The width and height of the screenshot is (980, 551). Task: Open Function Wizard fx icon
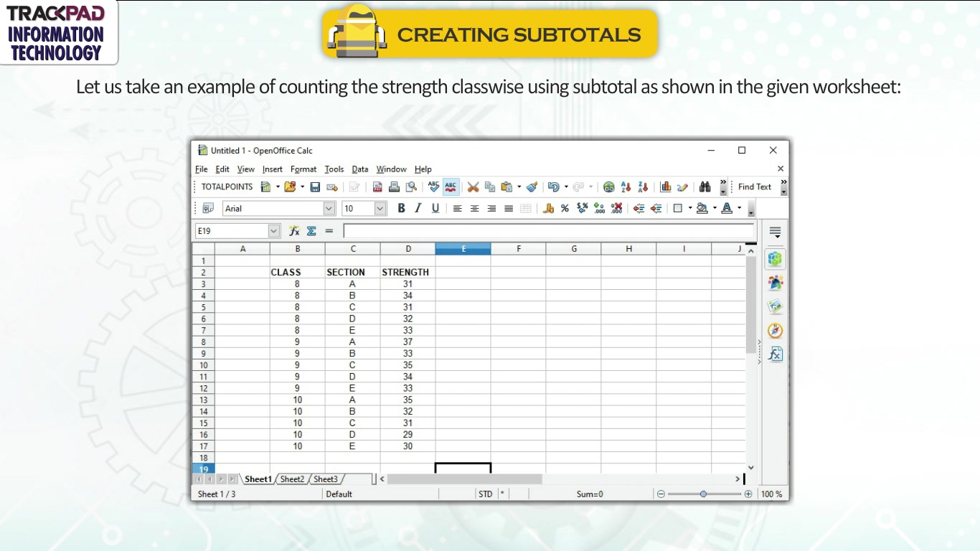click(x=294, y=231)
